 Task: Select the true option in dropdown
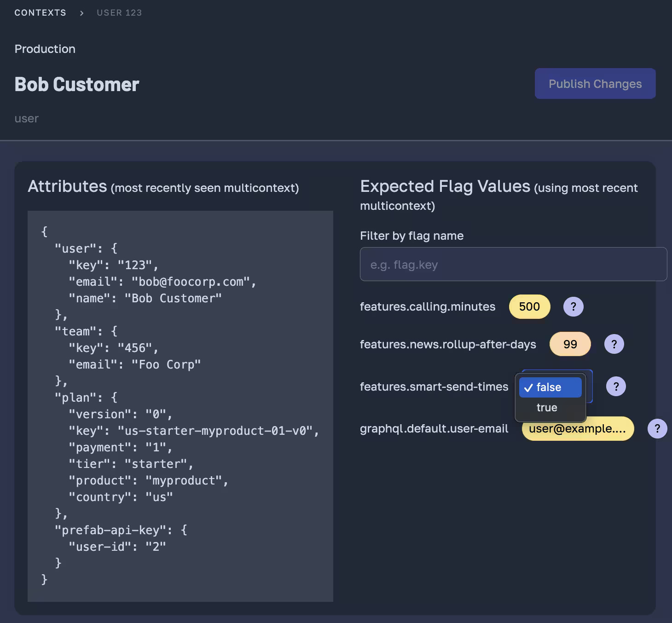click(550, 408)
